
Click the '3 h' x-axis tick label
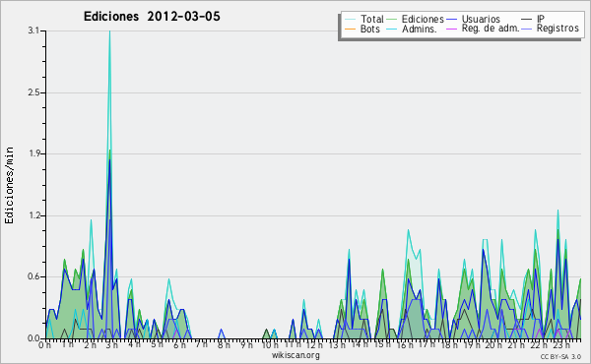112,345
